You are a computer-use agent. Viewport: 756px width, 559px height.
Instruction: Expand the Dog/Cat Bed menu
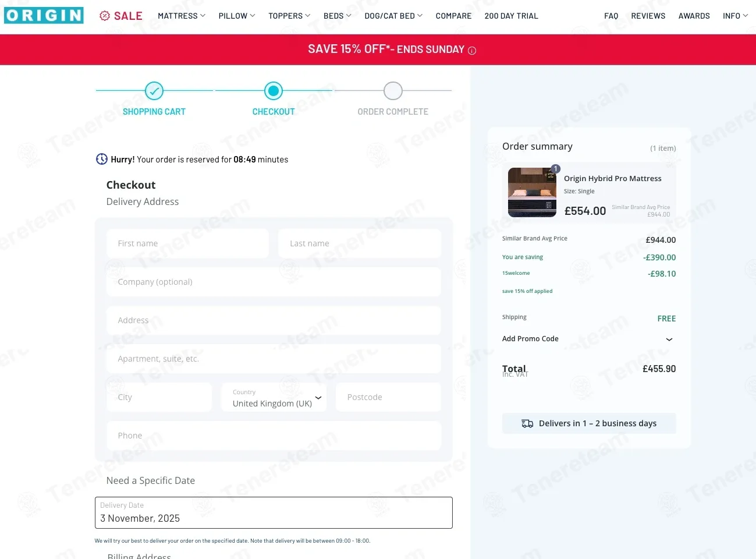393,16
